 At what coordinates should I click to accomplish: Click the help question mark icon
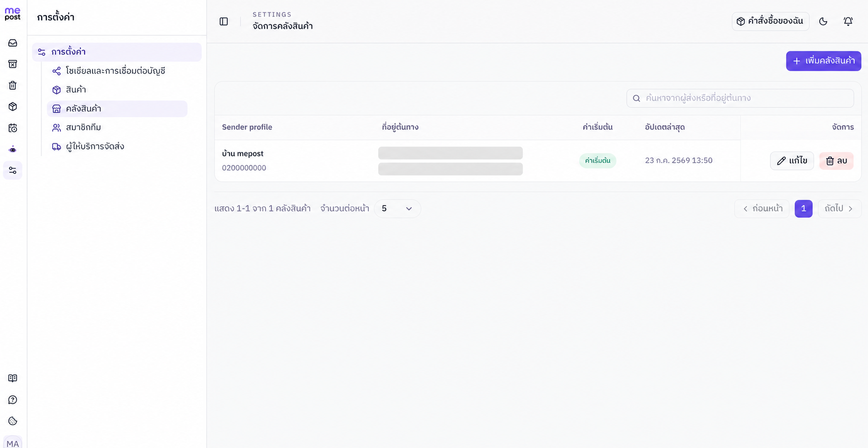click(13, 400)
